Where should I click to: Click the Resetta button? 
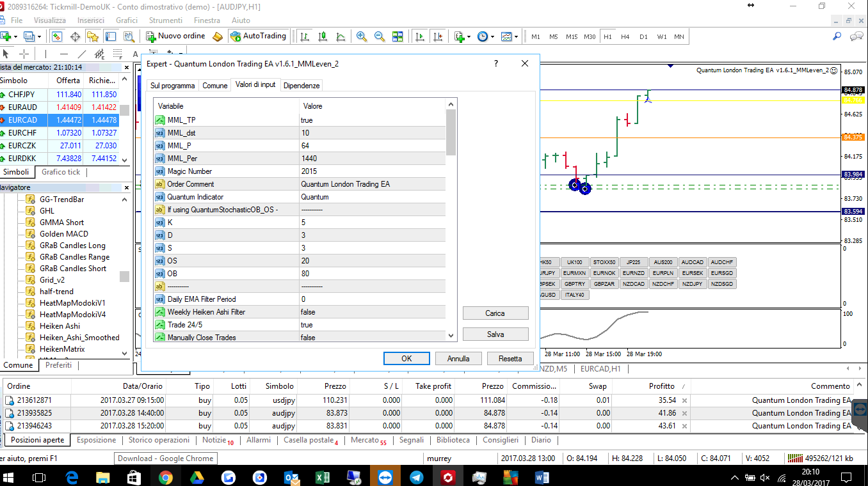[x=510, y=358]
